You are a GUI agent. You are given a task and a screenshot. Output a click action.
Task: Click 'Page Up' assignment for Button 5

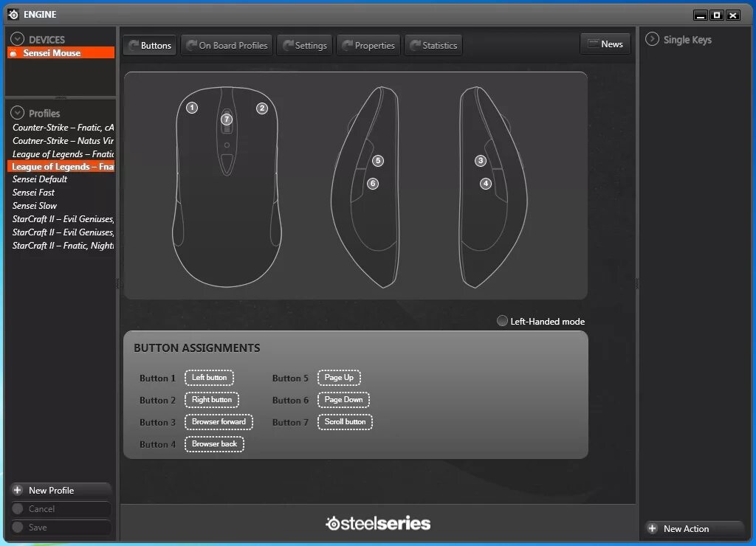coord(339,377)
